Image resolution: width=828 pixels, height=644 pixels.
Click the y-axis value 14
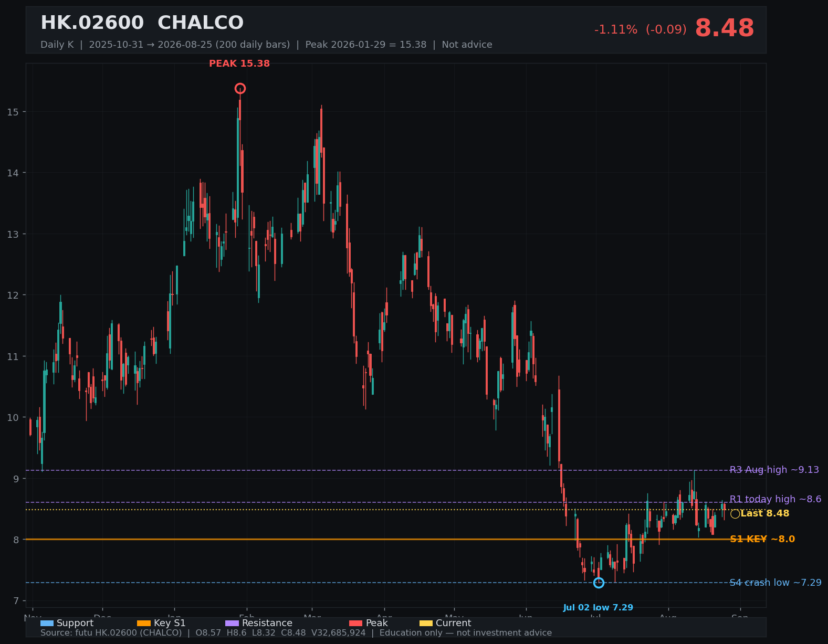pos(13,173)
